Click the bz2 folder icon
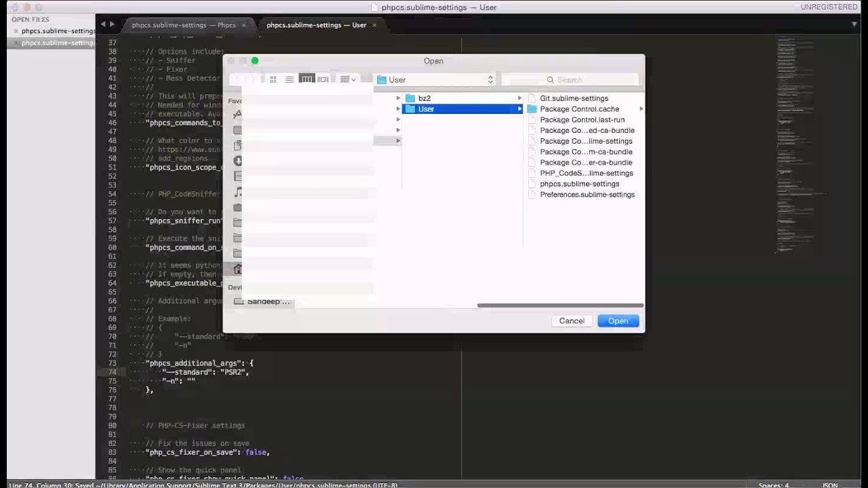The height and width of the screenshot is (488, 868). tap(410, 98)
